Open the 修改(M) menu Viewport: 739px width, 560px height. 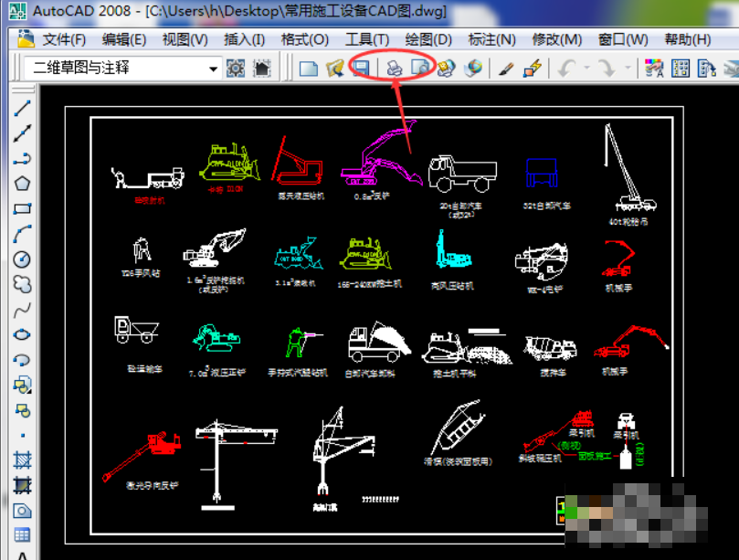tap(557, 39)
